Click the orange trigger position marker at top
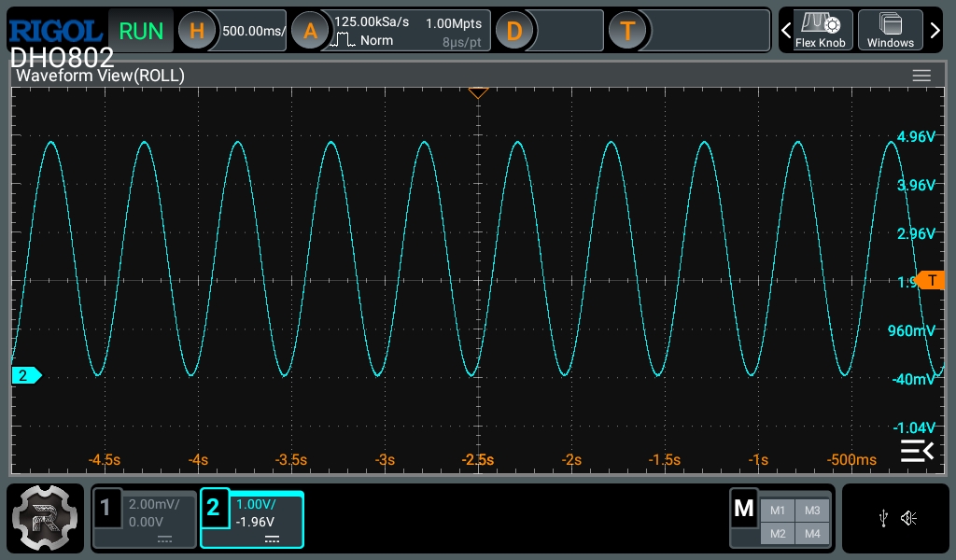Viewport: 956px width, 560px height. pyautogui.click(x=478, y=93)
